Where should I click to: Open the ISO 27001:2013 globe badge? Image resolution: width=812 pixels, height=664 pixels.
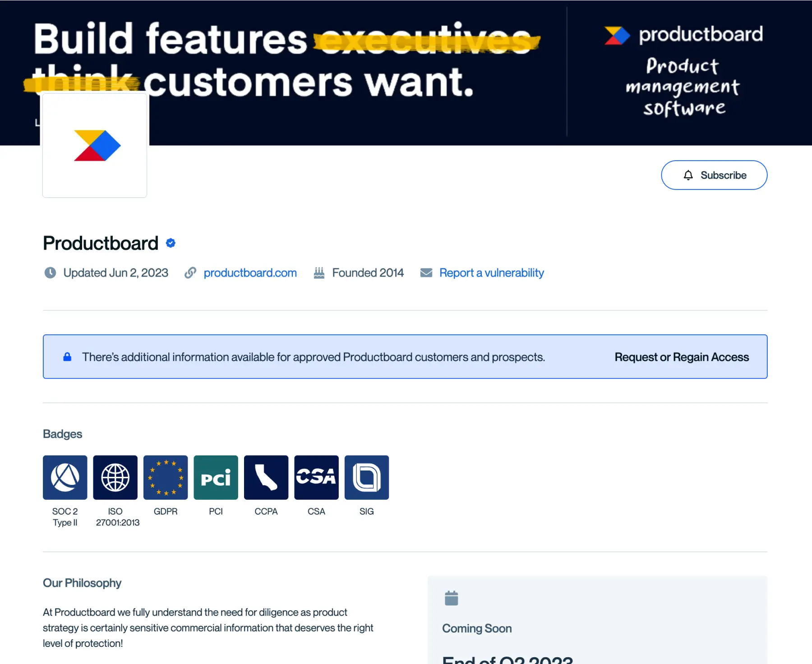[115, 477]
